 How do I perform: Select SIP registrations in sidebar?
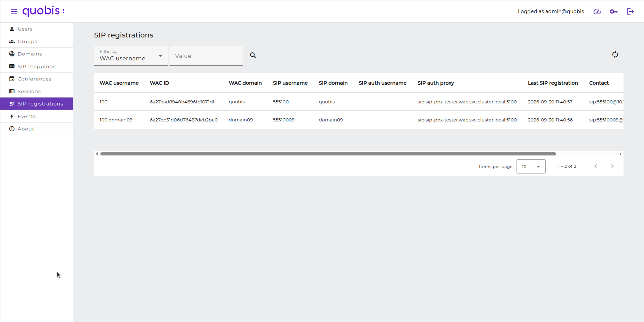click(36, 103)
